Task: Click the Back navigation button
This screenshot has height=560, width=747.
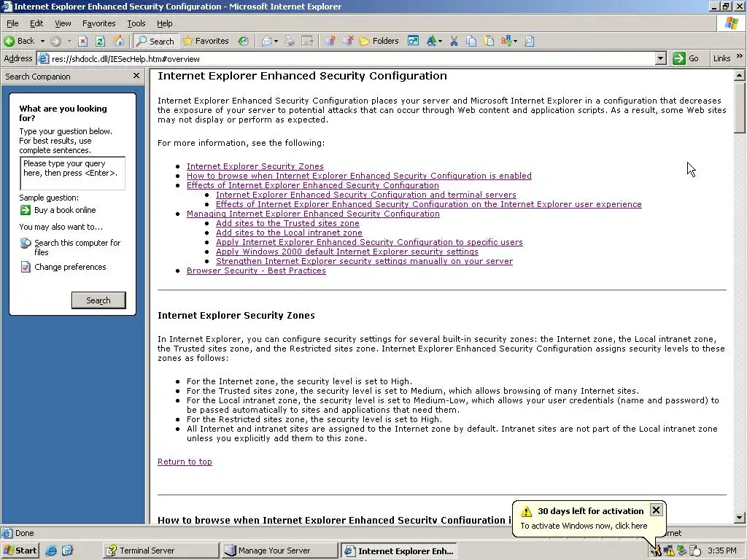Action: click(x=19, y=41)
